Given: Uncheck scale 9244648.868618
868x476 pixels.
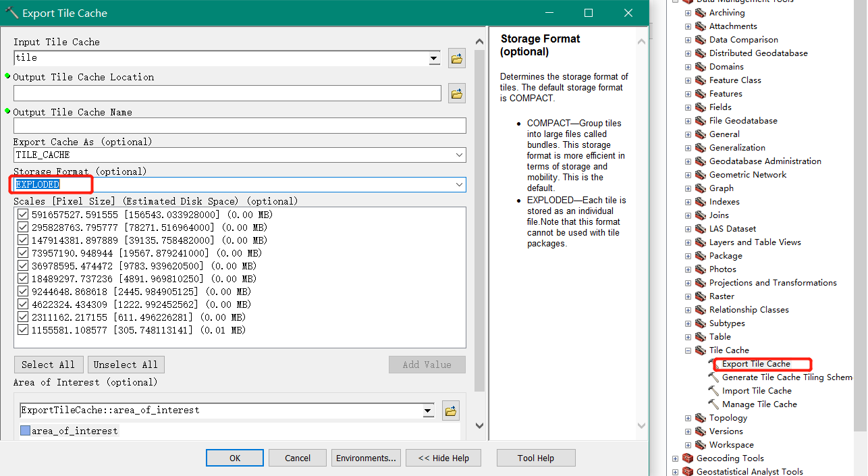Looking at the screenshot, I should [24, 292].
